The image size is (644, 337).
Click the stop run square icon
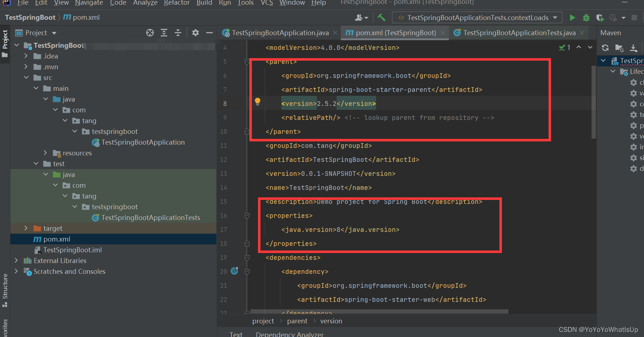(x=634, y=18)
